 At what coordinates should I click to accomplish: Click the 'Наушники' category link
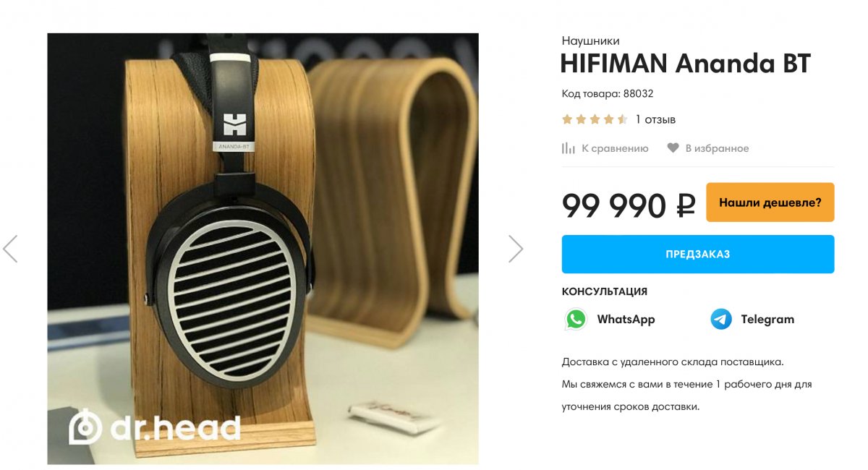click(x=590, y=41)
